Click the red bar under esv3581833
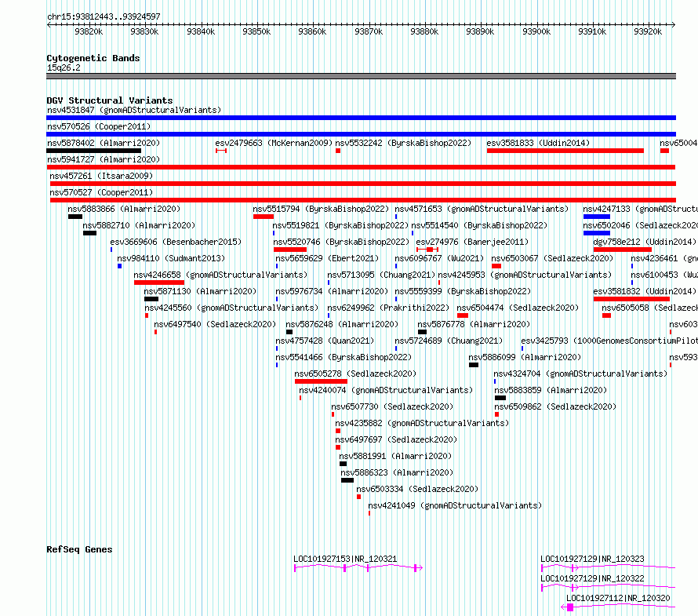698x616 pixels. 565,151
